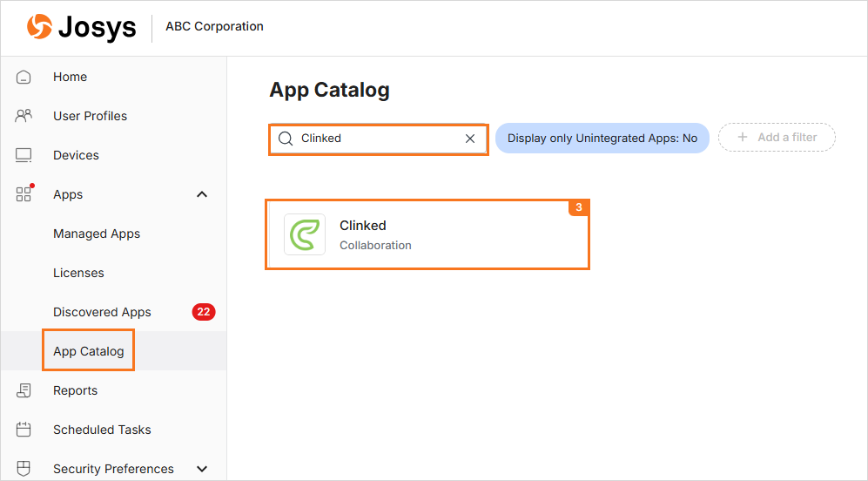Screen dimensions: 868x481
Task: Click the Devices laptop icon
Action: point(24,155)
